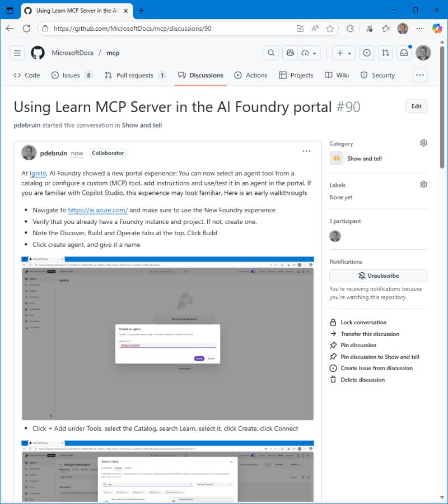Click the search magnifier icon

coord(271,53)
